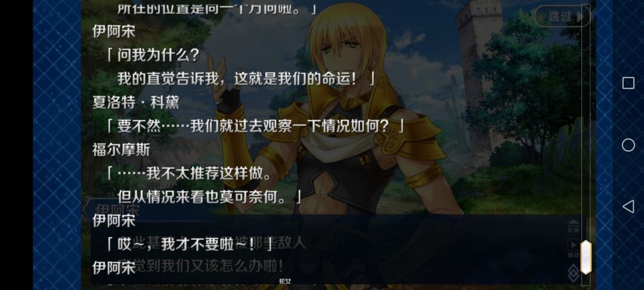Tap the Android recent apps square
The height and width of the screenshot is (290, 644).
tap(628, 83)
